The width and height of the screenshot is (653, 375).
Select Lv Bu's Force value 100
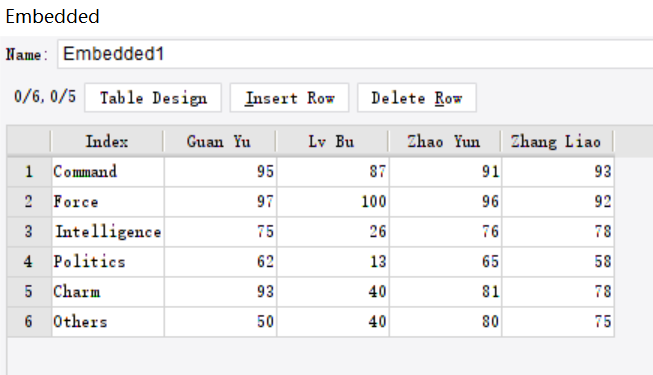[x=333, y=202]
